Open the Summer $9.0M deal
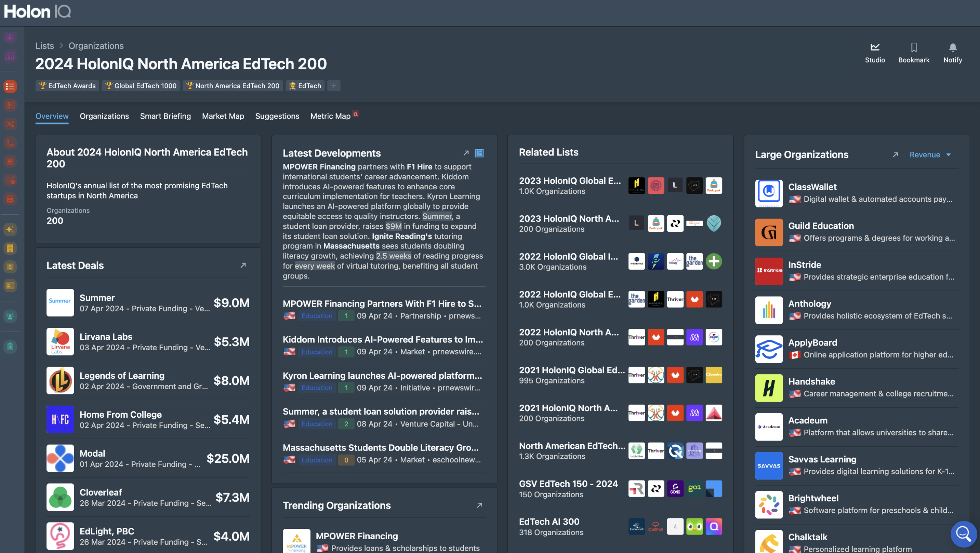This screenshot has width=980, height=553. pyautogui.click(x=148, y=303)
